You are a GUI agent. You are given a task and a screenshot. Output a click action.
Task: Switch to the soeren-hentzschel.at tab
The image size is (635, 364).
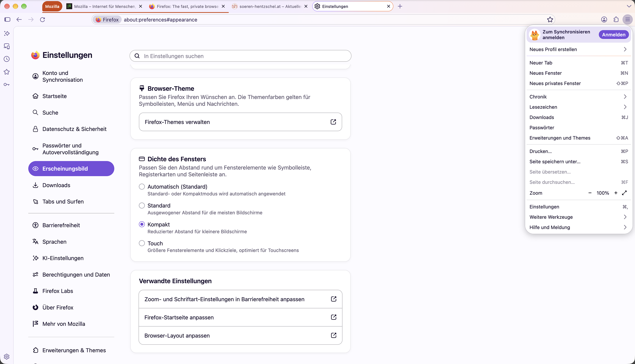click(270, 6)
